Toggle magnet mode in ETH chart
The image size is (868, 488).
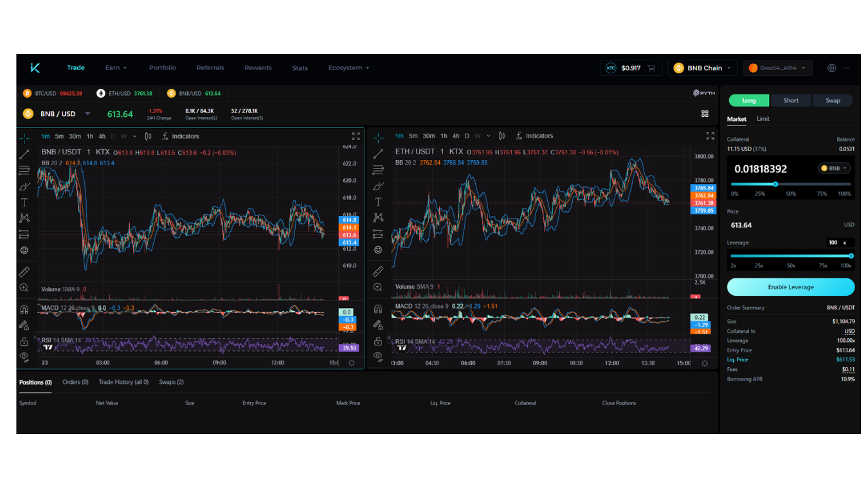coord(378,309)
